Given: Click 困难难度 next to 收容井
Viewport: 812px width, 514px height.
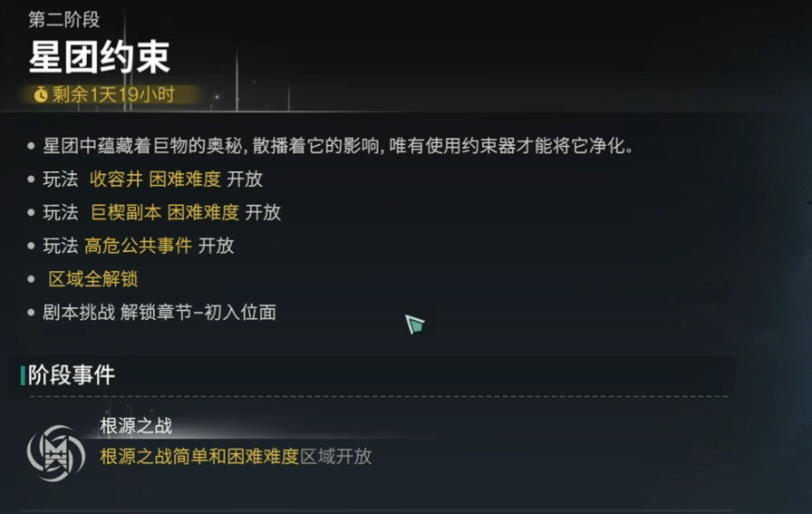Looking at the screenshot, I should click(x=185, y=179).
